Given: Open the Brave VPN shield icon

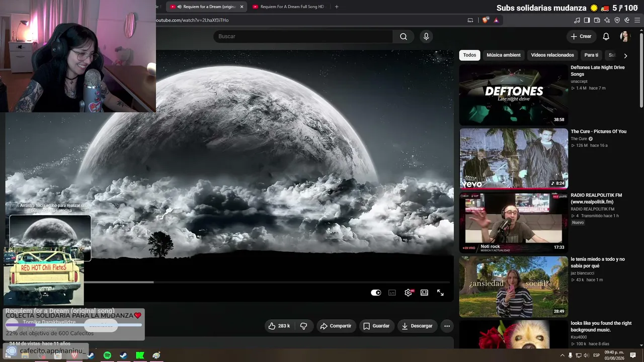Looking at the screenshot, I should pyautogui.click(x=617, y=20).
